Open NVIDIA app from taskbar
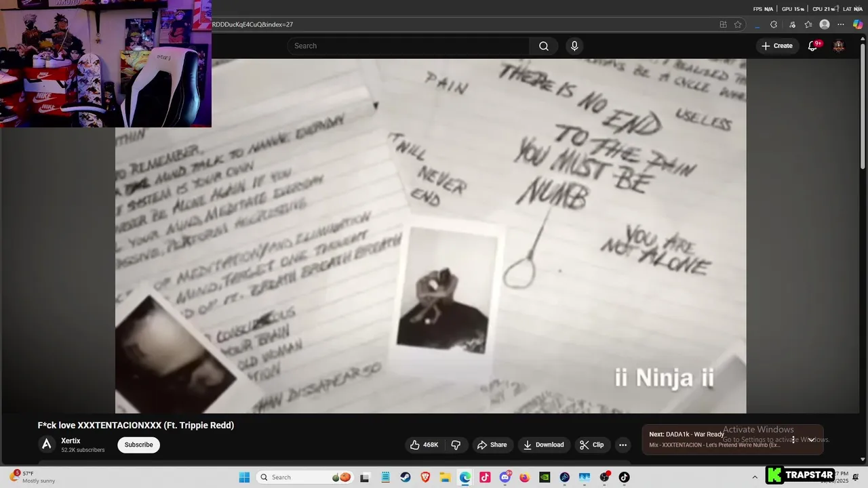This screenshot has width=868, height=488. [545, 477]
